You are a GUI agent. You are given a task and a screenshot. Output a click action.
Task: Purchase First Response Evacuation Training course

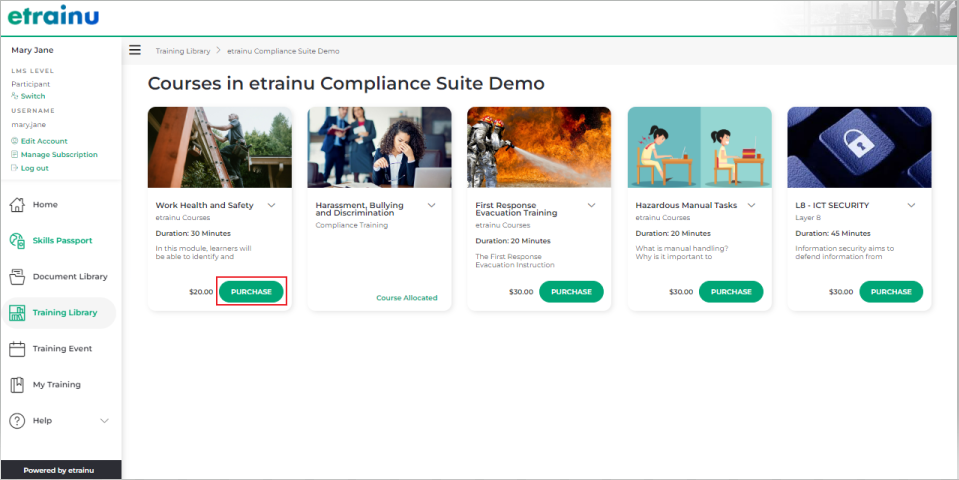pos(571,292)
